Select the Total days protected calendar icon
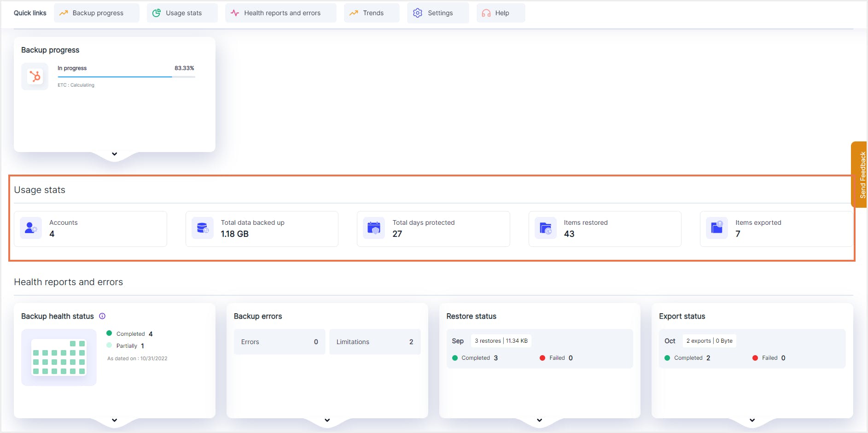 tap(374, 228)
